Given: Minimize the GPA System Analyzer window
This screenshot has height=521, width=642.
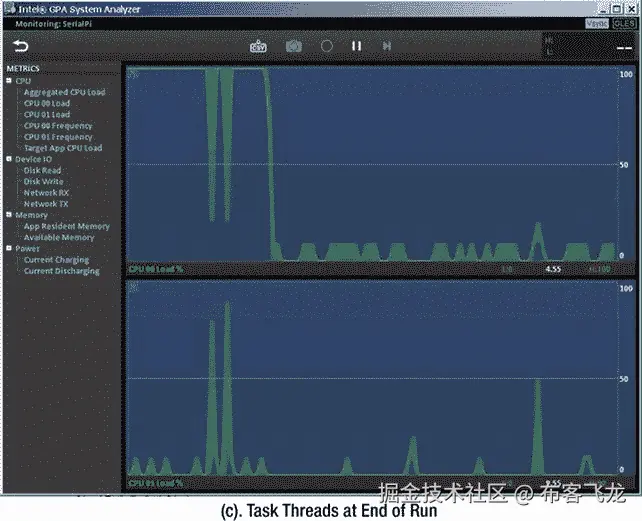Looking at the screenshot, I should [x=604, y=9].
